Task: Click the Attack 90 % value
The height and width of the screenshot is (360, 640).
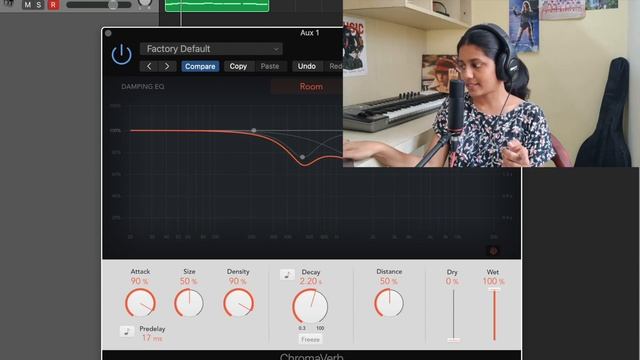Action: (x=140, y=281)
